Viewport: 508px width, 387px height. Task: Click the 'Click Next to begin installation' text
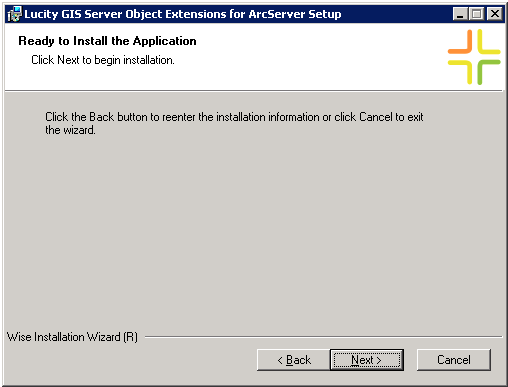tap(103, 60)
